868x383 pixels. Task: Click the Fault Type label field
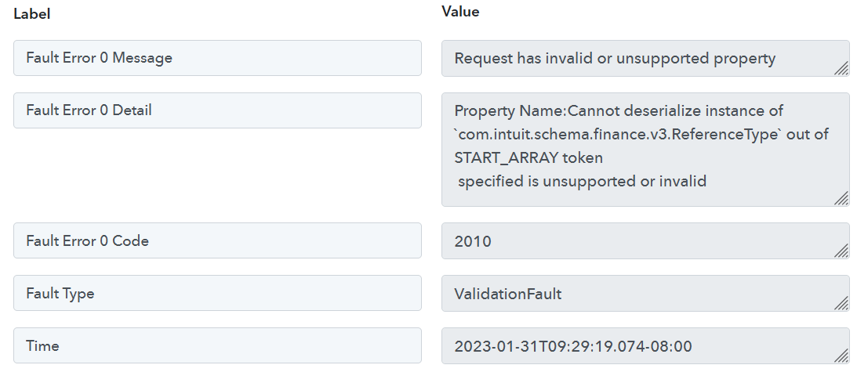pos(217,293)
